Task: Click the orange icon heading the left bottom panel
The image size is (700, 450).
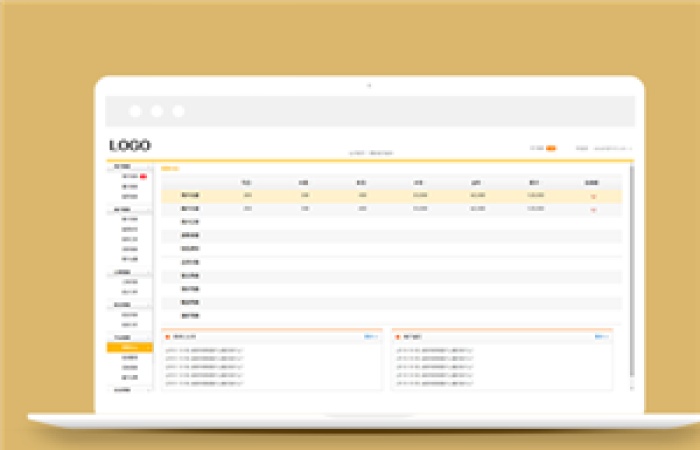Action: point(168,337)
